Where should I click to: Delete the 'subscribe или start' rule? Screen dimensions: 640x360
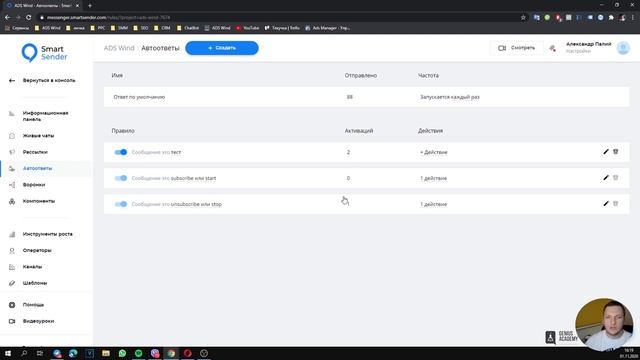point(616,178)
